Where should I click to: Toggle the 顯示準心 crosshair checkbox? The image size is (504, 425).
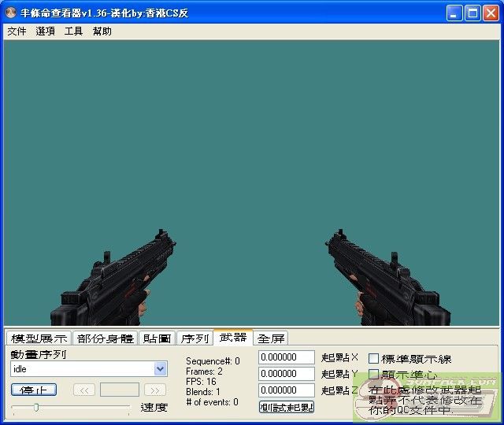click(374, 375)
